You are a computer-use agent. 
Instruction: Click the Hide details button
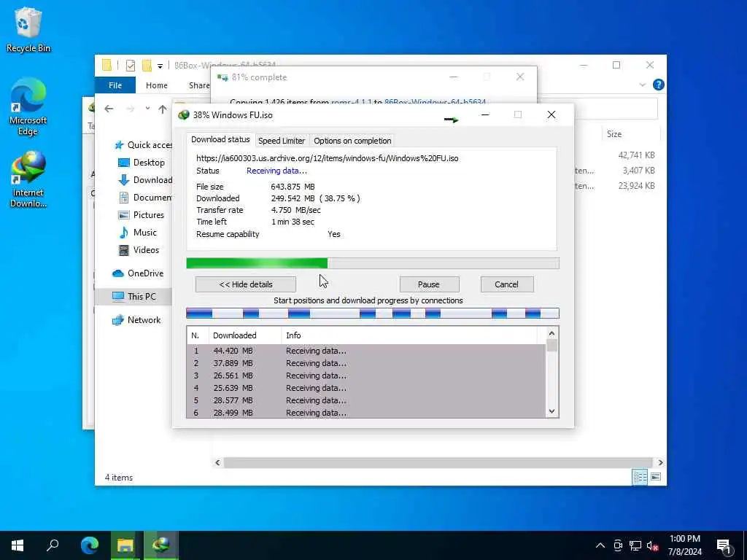tap(246, 284)
